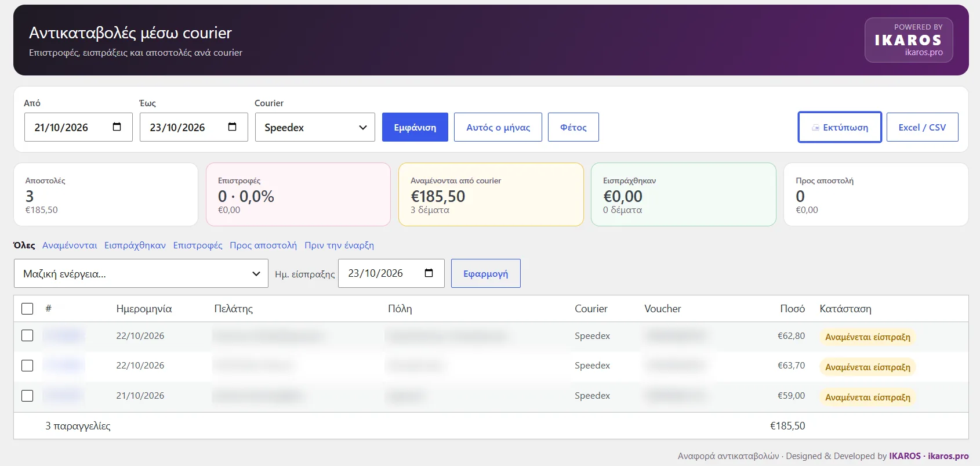Check the row with amount €63,70
Screen dimensions: 980x466
(x=27, y=366)
